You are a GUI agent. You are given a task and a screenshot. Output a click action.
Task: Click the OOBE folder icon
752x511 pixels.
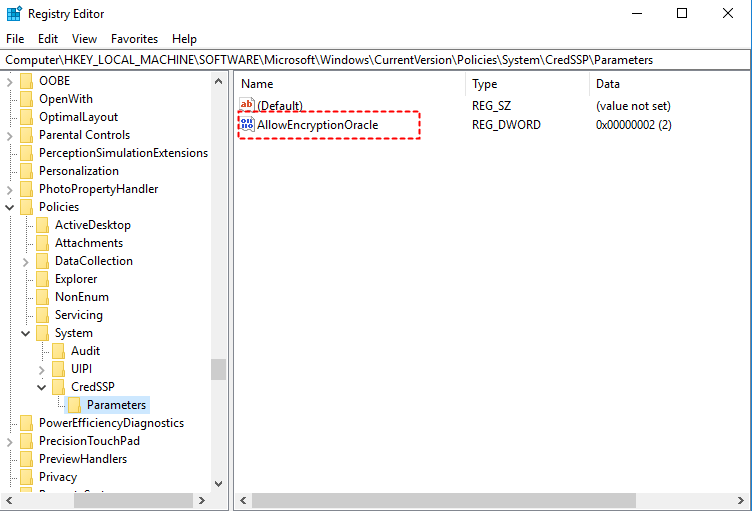coord(27,81)
